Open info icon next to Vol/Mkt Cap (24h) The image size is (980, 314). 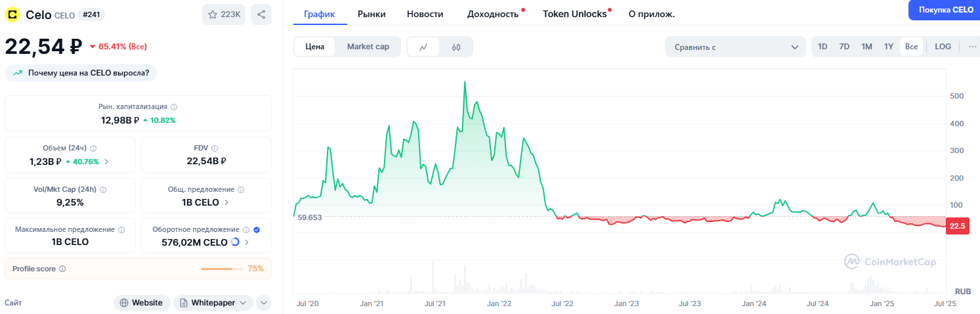(103, 189)
